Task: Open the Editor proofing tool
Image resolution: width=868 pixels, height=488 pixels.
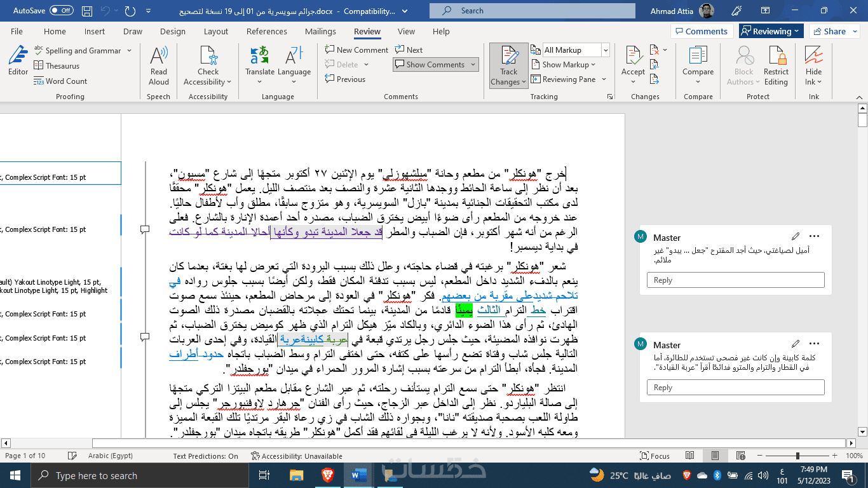Action: click(x=18, y=60)
